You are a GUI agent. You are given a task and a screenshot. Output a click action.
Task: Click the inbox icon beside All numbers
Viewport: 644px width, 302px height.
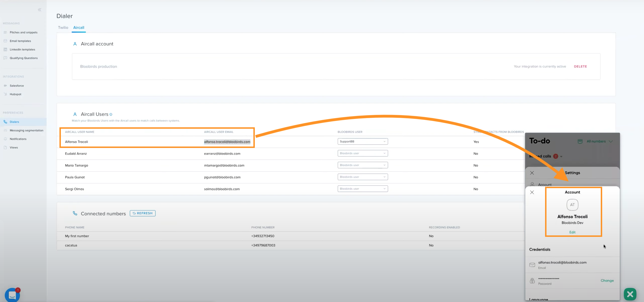point(580,141)
